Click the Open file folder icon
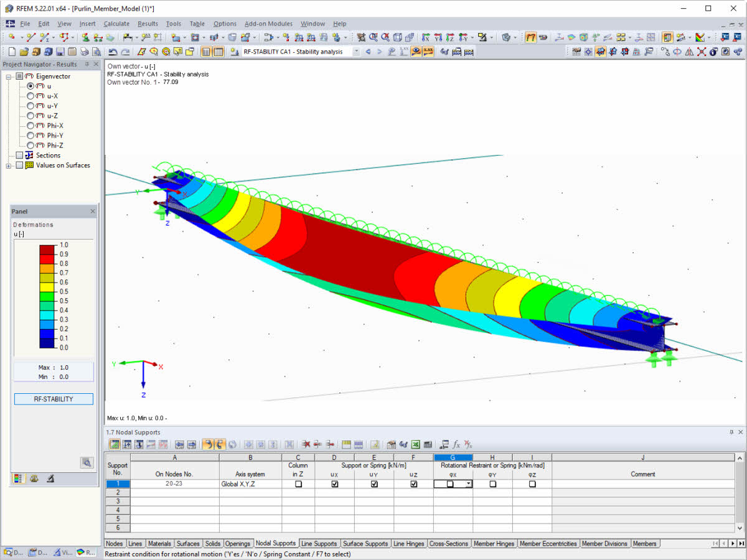This screenshot has width=747, height=560. [x=24, y=52]
